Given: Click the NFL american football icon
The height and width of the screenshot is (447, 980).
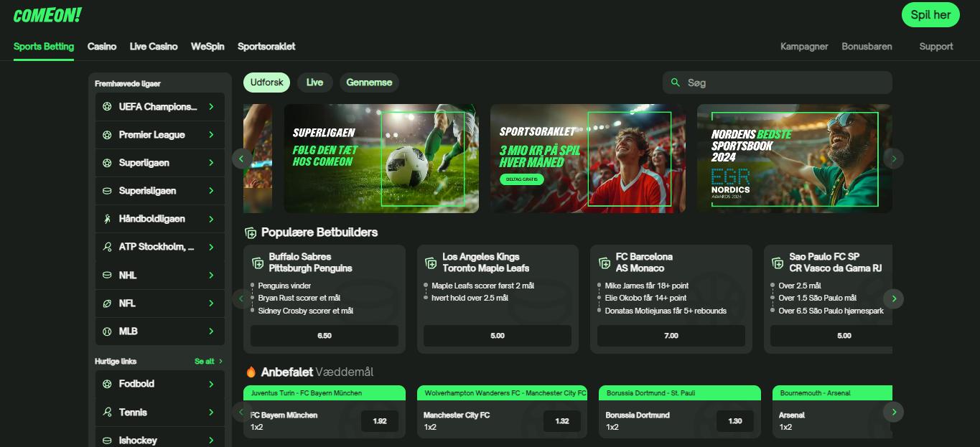Looking at the screenshot, I should tap(107, 303).
